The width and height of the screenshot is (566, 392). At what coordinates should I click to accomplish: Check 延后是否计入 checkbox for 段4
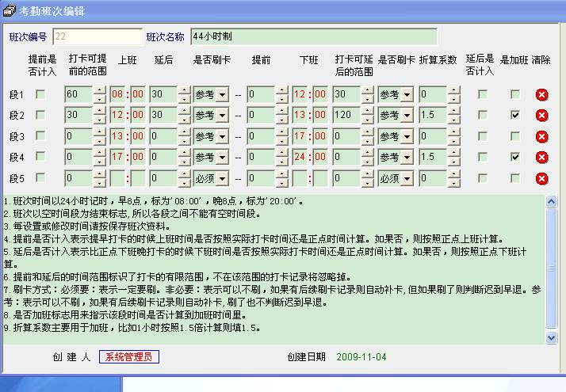pyautogui.click(x=482, y=157)
